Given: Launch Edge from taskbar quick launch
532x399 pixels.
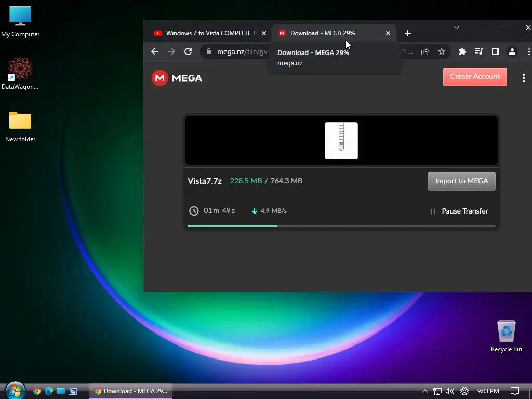Looking at the screenshot, I should 49,391.
